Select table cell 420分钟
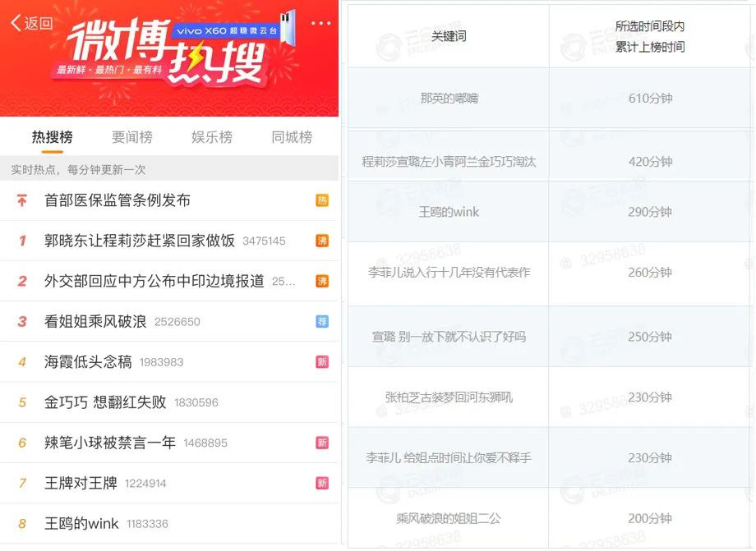Viewport: 756px width, 551px height. pos(650,161)
